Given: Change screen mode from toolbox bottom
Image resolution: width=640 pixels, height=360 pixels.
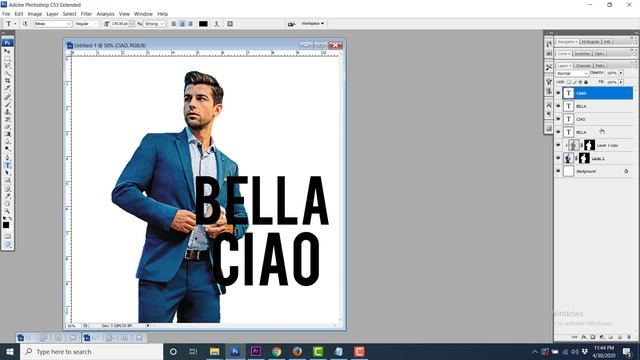Looking at the screenshot, I should 7,244.
